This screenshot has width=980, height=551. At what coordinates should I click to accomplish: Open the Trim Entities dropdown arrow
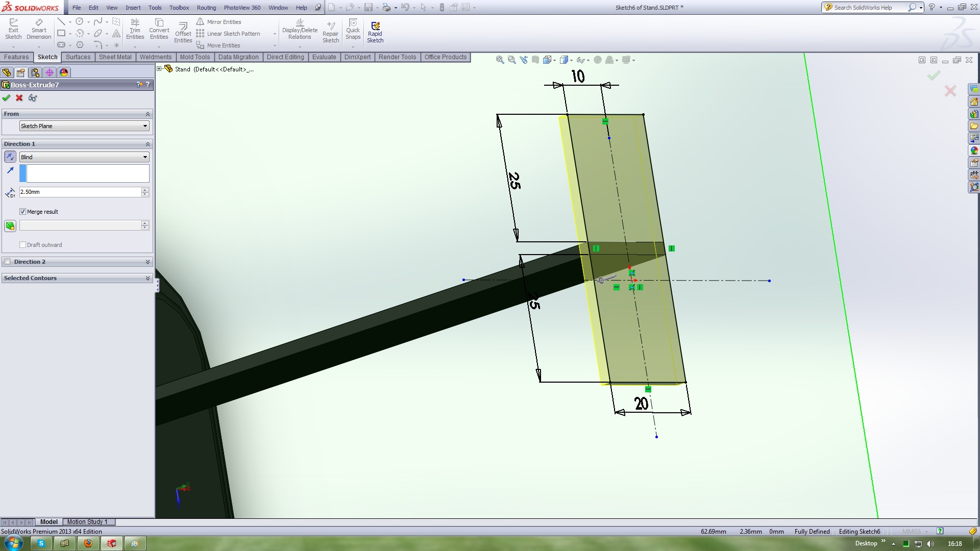coord(135,46)
